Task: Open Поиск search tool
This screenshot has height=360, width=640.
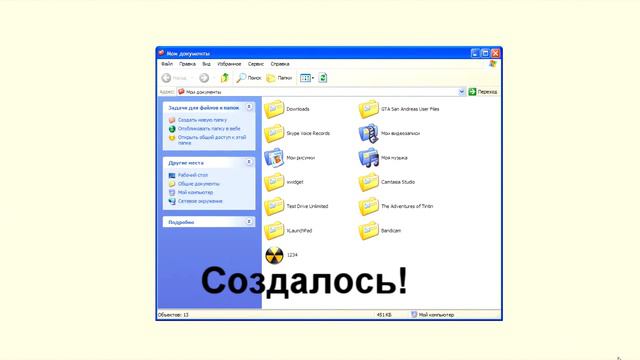Action: pos(249,78)
